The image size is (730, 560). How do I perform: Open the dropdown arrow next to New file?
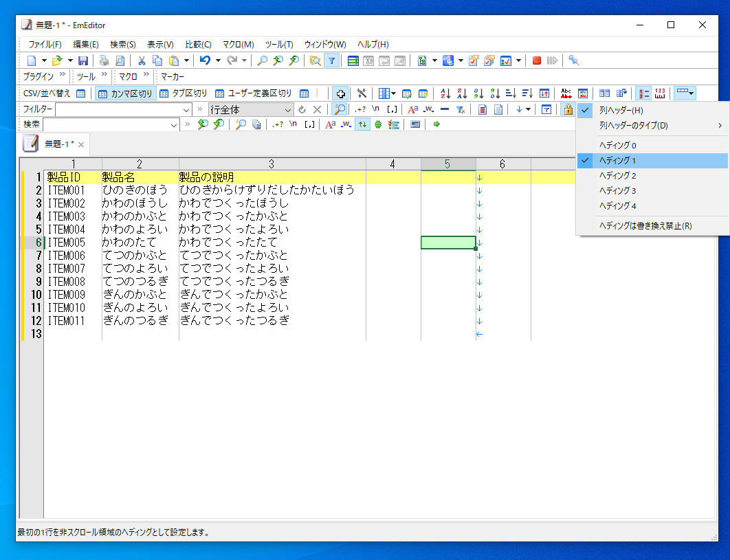(44, 61)
